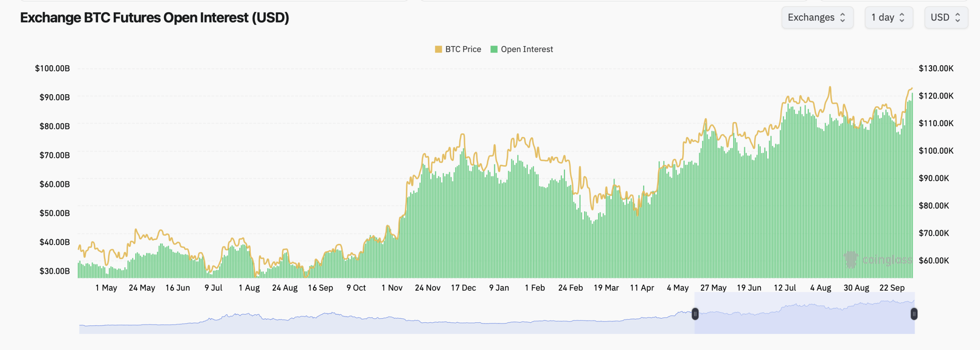
Task: Click the chevron arrows icon beside 1 day
Action: (902, 18)
